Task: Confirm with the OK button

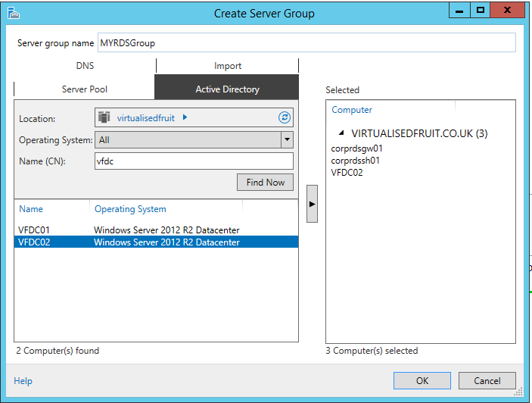Action: (422, 380)
